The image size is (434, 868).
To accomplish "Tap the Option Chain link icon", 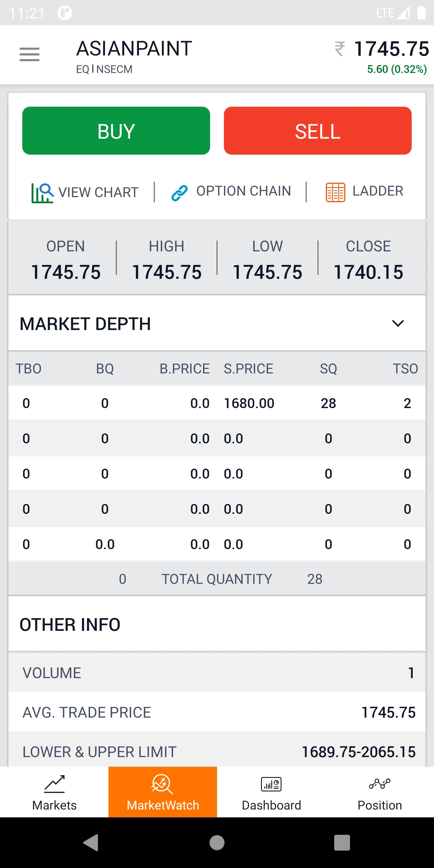I will click(180, 193).
